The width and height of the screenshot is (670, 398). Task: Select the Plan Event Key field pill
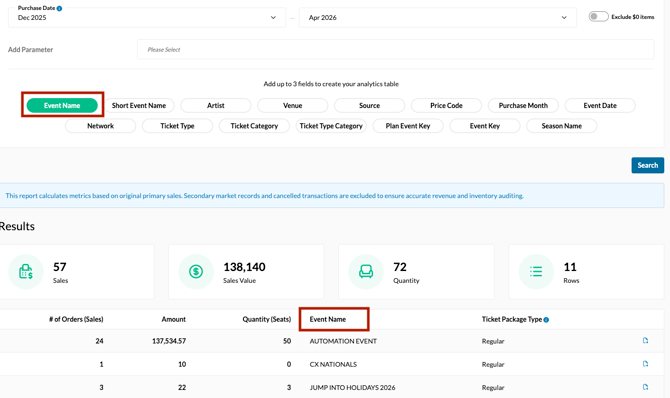[x=408, y=126]
